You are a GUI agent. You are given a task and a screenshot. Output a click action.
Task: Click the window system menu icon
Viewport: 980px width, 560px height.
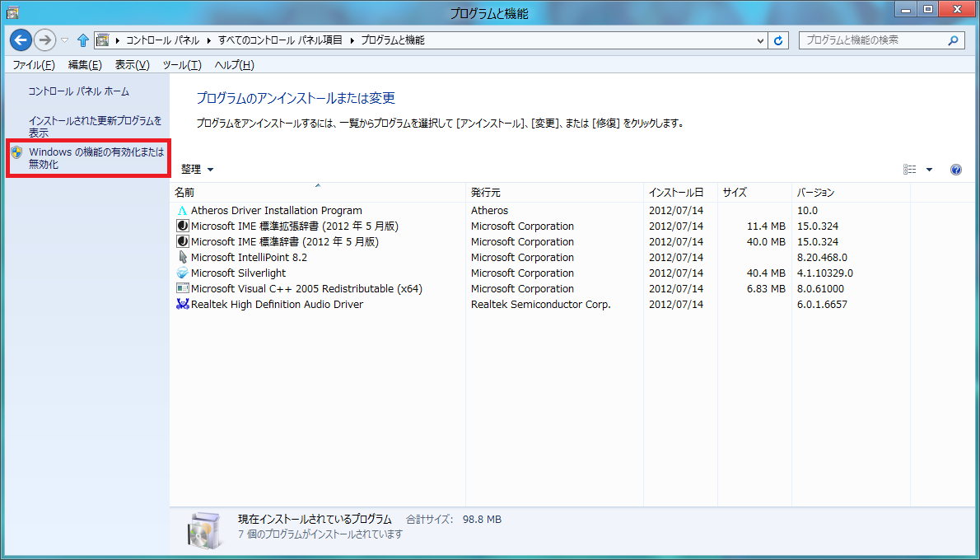click(x=12, y=12)
